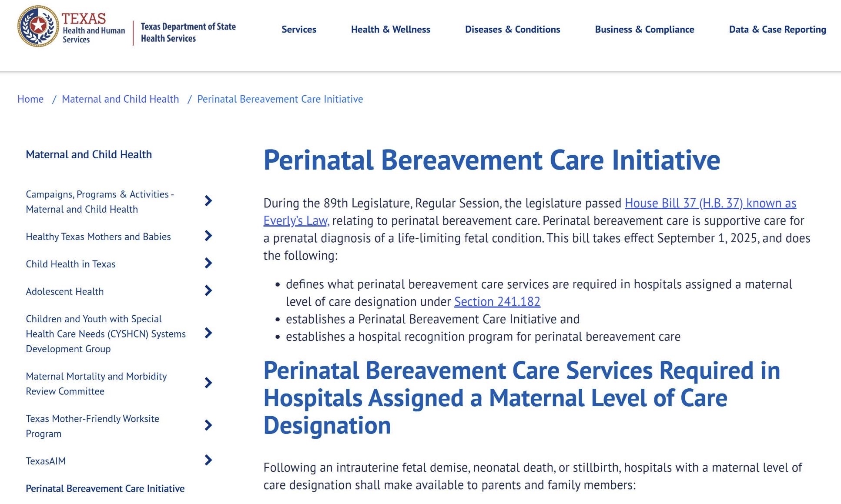Open Adolescent Health sidebar link

(65, 291)
